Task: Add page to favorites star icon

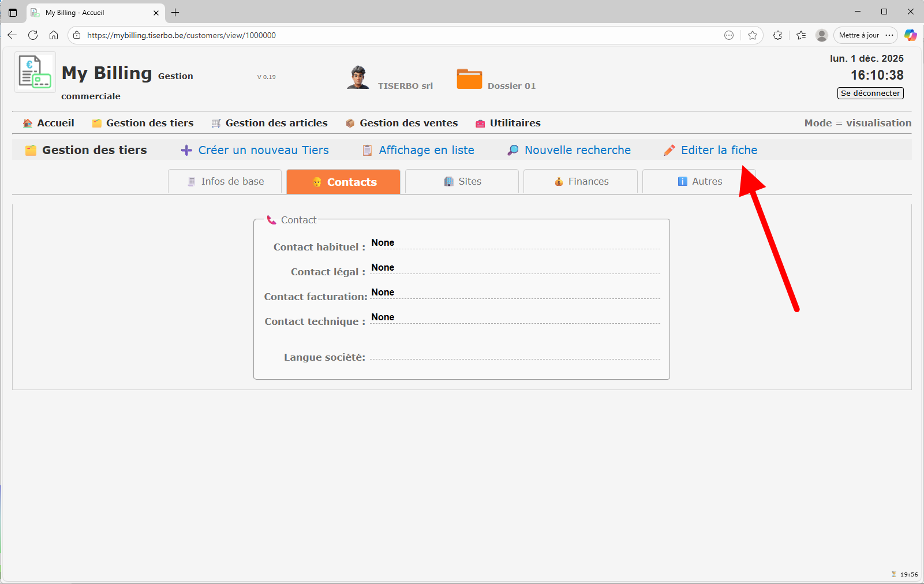Action: [753, 35]
